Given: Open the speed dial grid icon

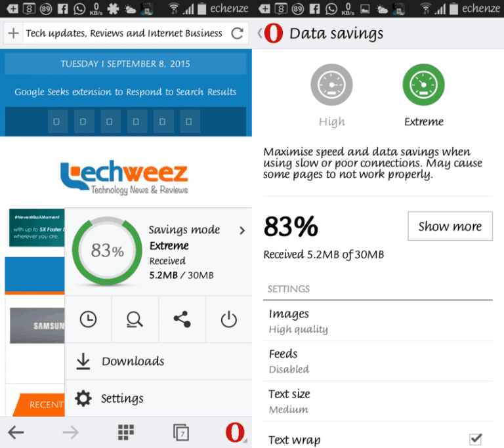Looking at the screenshot, I should pyautogui.click(x=126, y=432).
